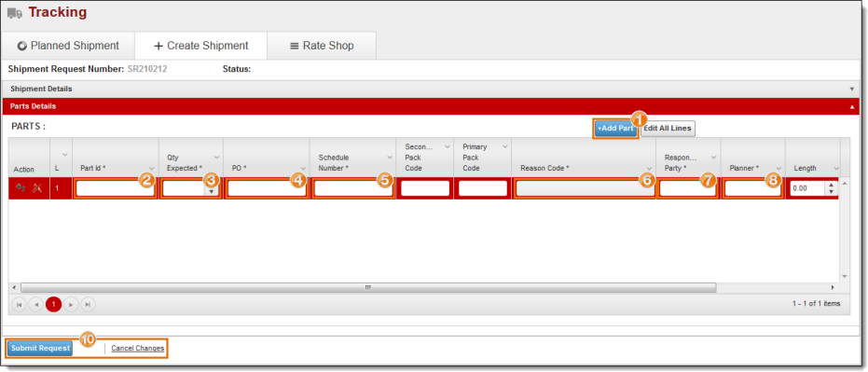Viewport: 868px width, 372px height.
Task: Click the horizontal scrollbar of the parts grid
Action: tap(368, 288)
